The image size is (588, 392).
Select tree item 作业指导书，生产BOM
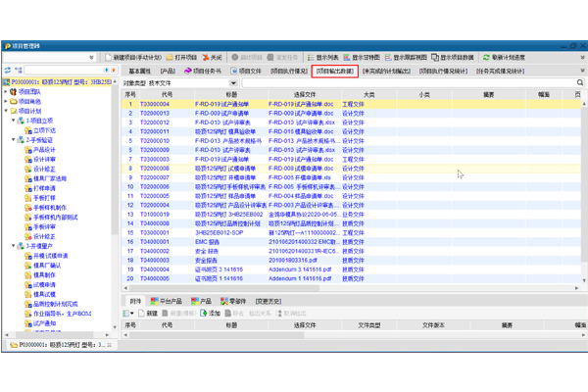click(63, 314)
